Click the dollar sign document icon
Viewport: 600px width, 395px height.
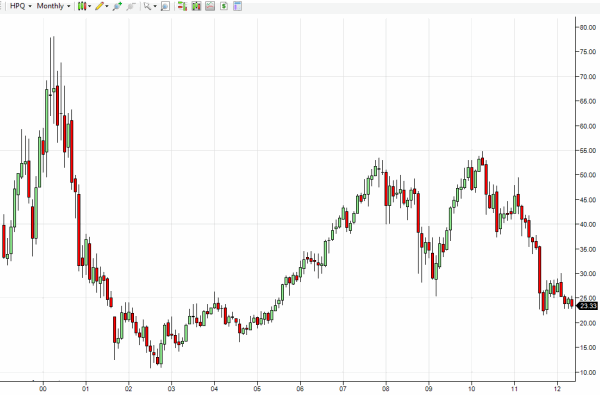224,6
